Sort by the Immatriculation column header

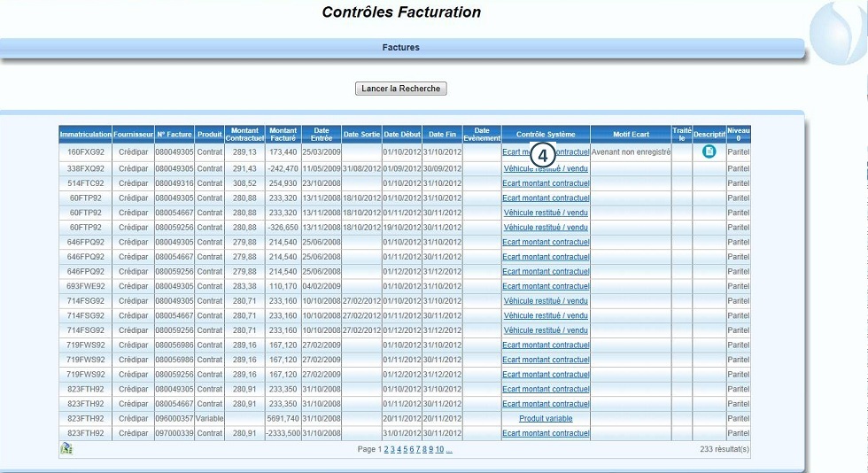pyautogui.click(x=85, y=135)
